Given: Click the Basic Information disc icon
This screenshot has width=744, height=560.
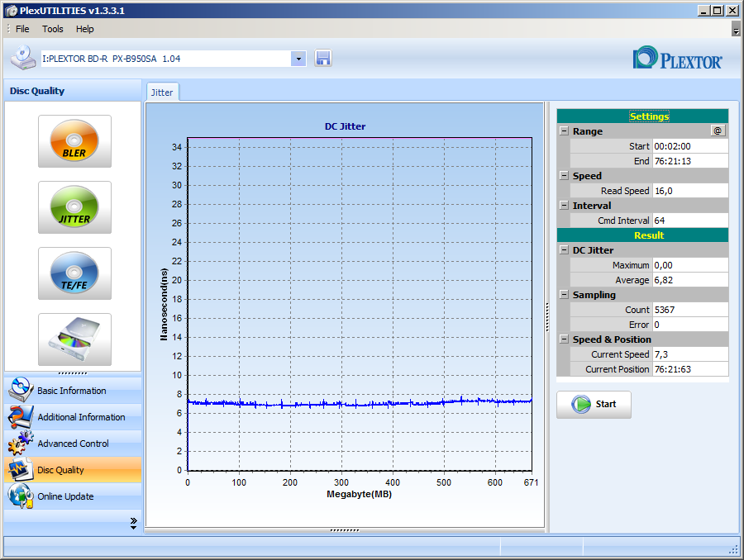Looking at the screenshot, I should pyautogui.click(x=21, y=390).
